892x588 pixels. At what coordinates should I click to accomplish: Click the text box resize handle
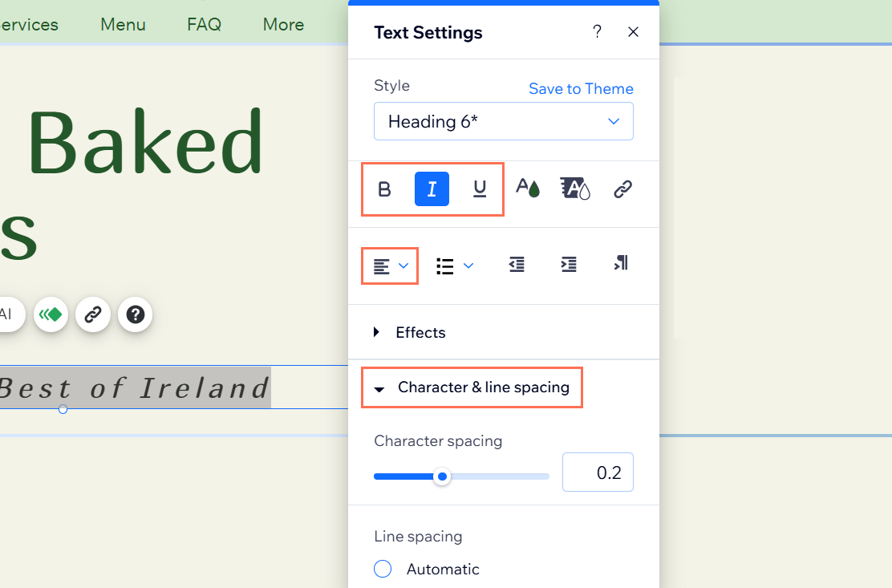click(x=63, y=409)
